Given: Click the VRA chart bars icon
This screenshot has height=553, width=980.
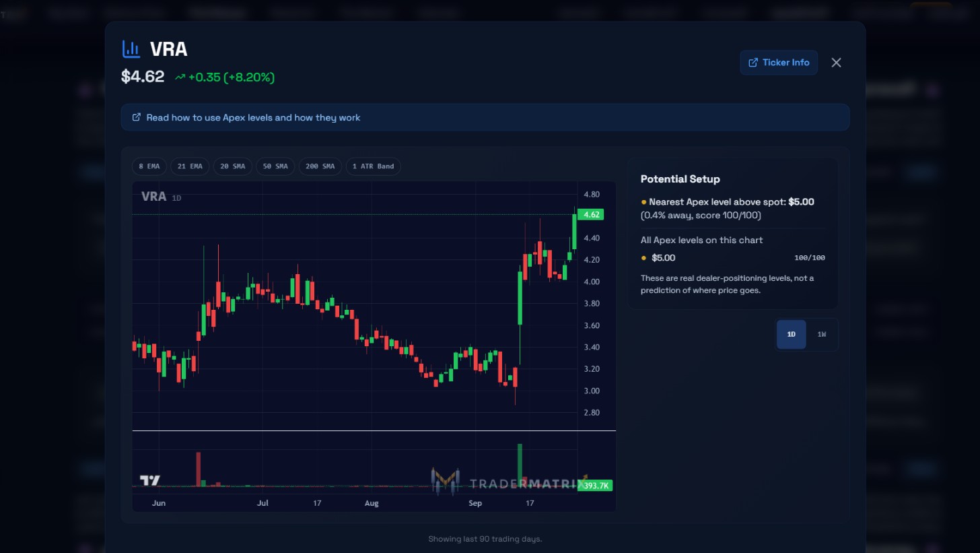Looking at the screenshot, I should tap(131, 49).
